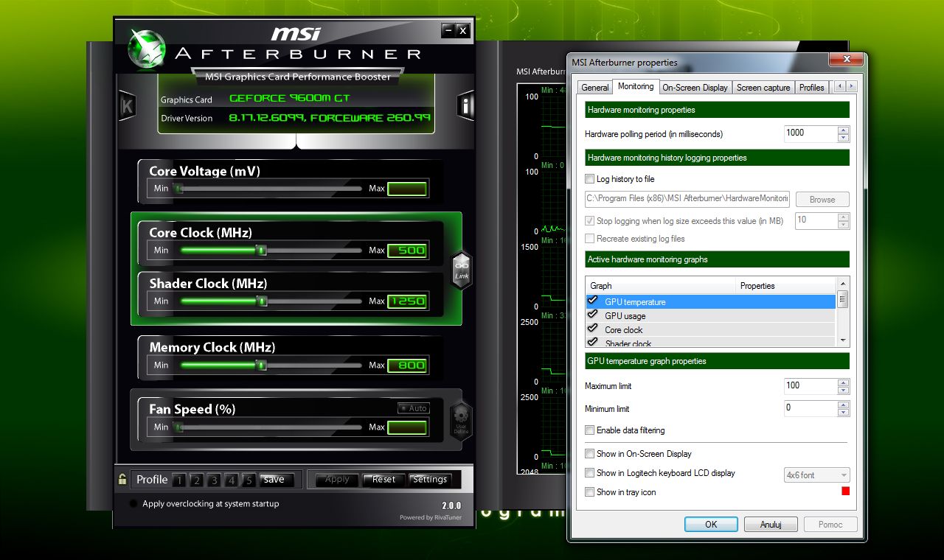944x560 pixels.
Task: Increase hardware polling period spinner up
Action: pos(844,130)
